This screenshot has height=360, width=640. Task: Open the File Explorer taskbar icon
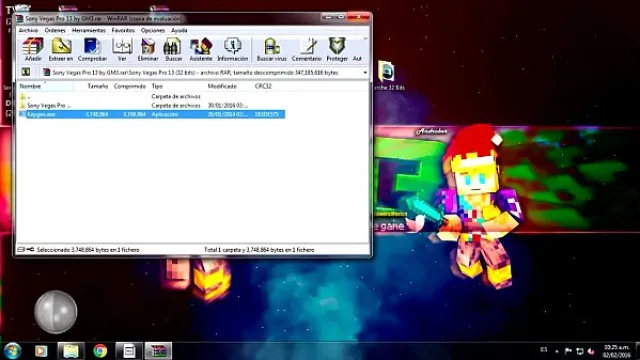click(71, 351)
